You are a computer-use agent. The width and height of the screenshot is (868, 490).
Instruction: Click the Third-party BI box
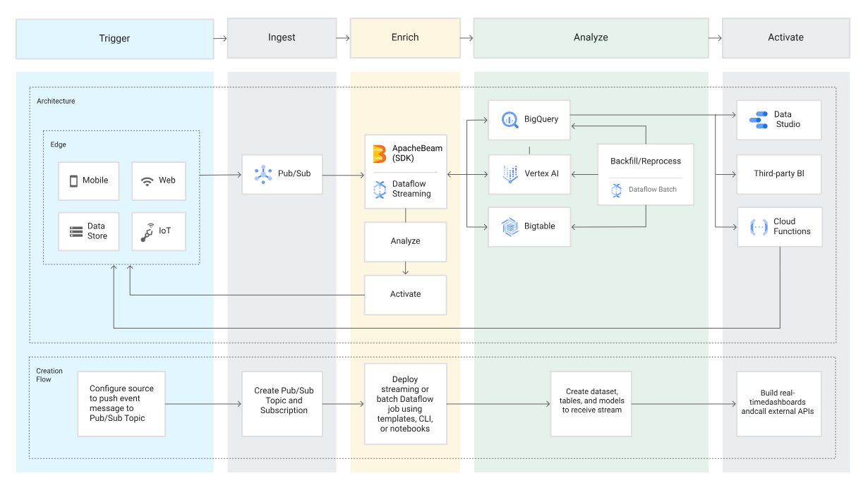tap(779, 173)
